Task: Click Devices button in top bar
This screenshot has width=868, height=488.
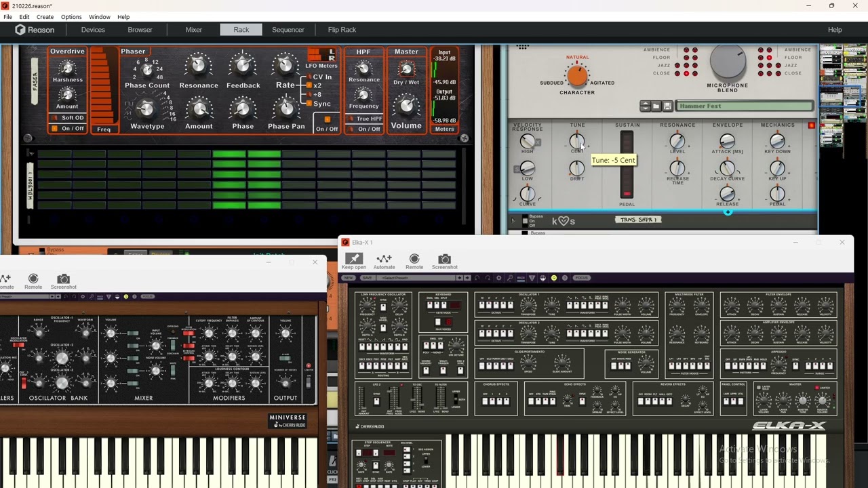Action: [x=93, y=30]
